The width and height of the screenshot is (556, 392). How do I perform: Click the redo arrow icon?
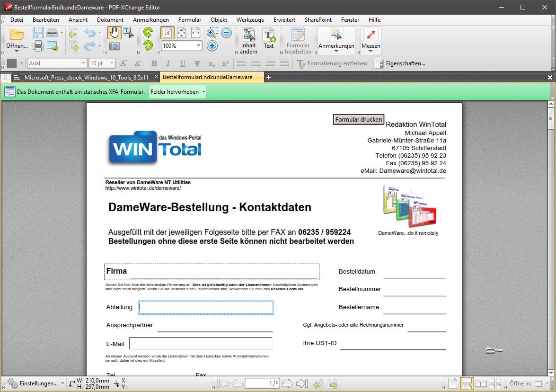click(x=90, y=46)
